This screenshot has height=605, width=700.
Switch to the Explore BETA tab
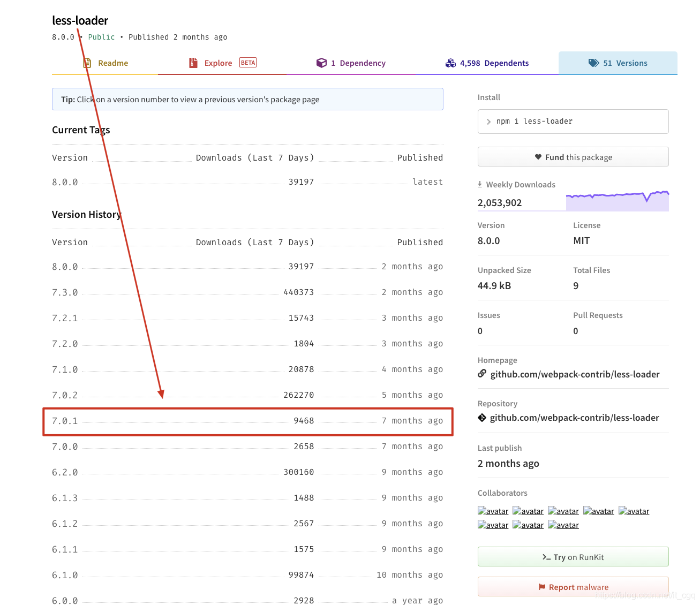[222, 63]
